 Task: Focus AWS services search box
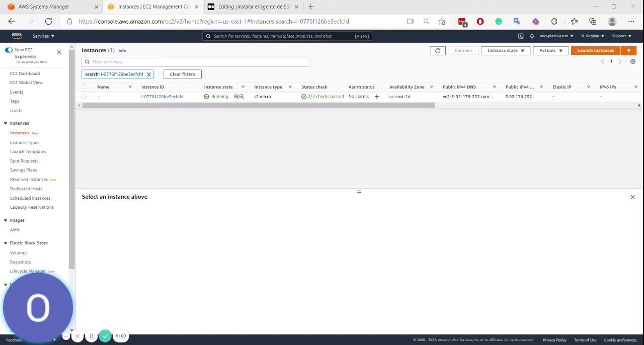(287, 36)
